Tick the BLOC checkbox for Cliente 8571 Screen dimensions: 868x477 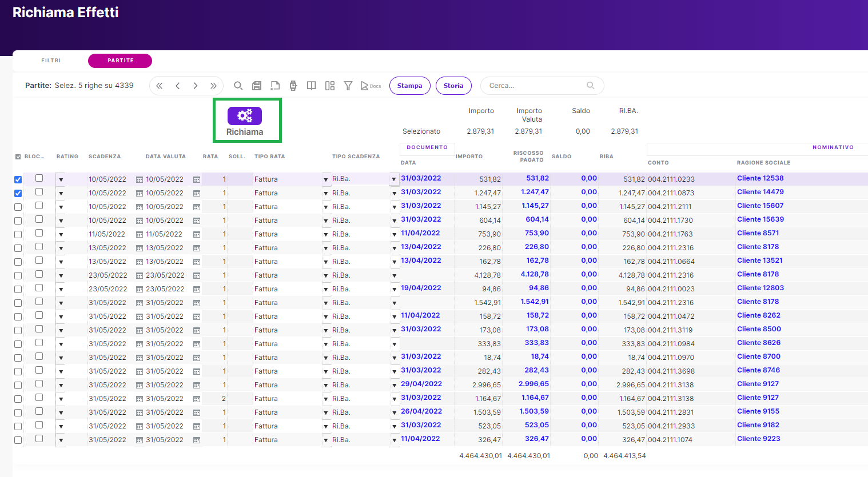click(x=39, y=233)
